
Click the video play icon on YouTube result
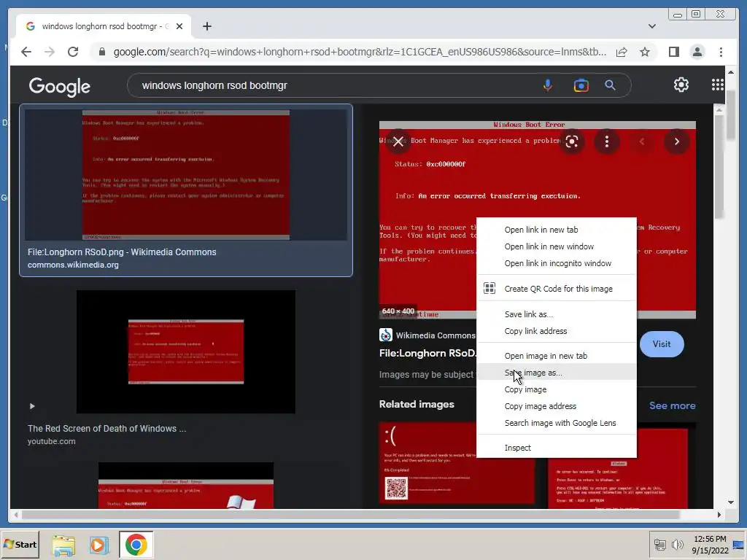coord(32,406)
